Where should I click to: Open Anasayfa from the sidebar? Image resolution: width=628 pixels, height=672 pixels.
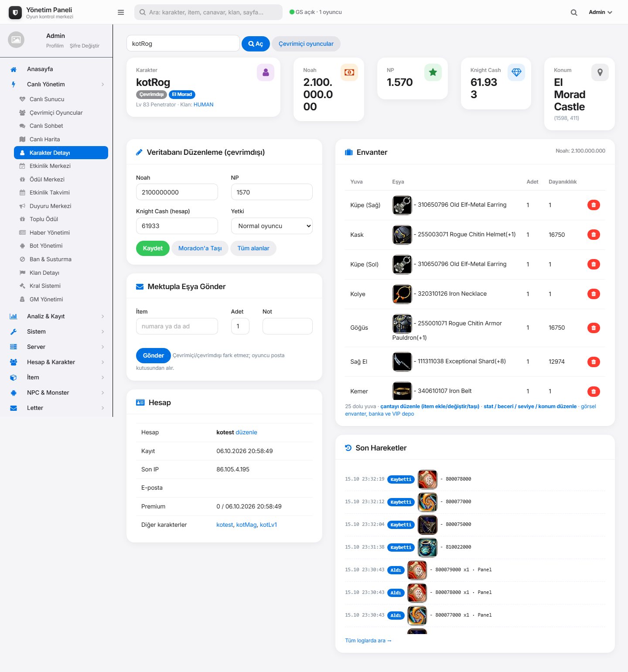pyautogui.click(x=57, y=69)
